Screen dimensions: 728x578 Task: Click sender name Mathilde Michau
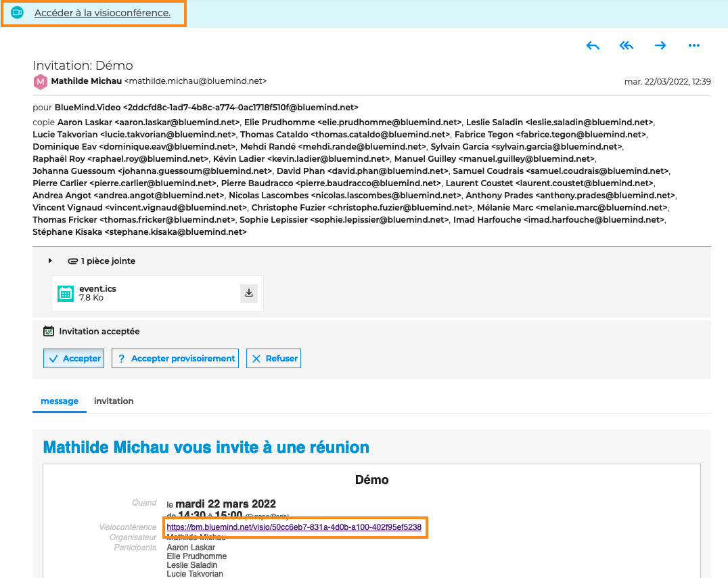click(87, 81)
